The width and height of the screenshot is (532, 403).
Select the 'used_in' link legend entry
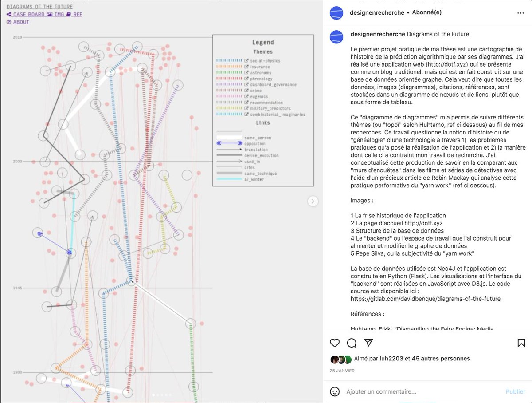pos(252,162)
